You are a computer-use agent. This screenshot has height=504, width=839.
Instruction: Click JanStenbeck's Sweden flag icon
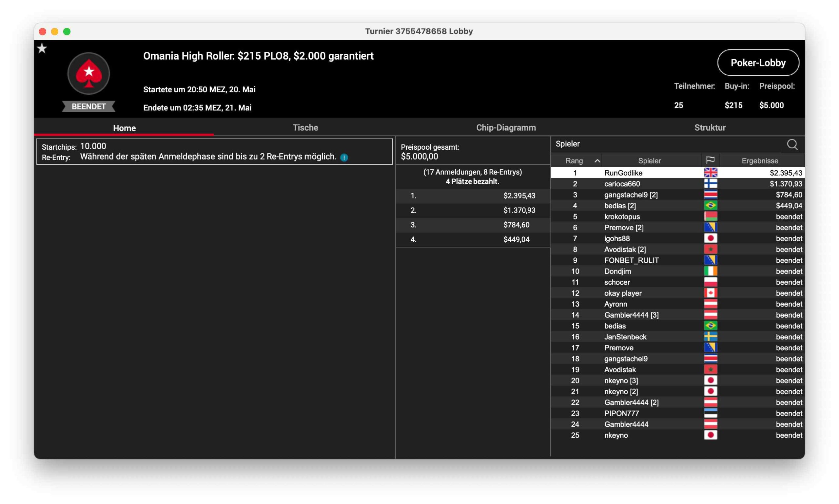pos(710,337)
